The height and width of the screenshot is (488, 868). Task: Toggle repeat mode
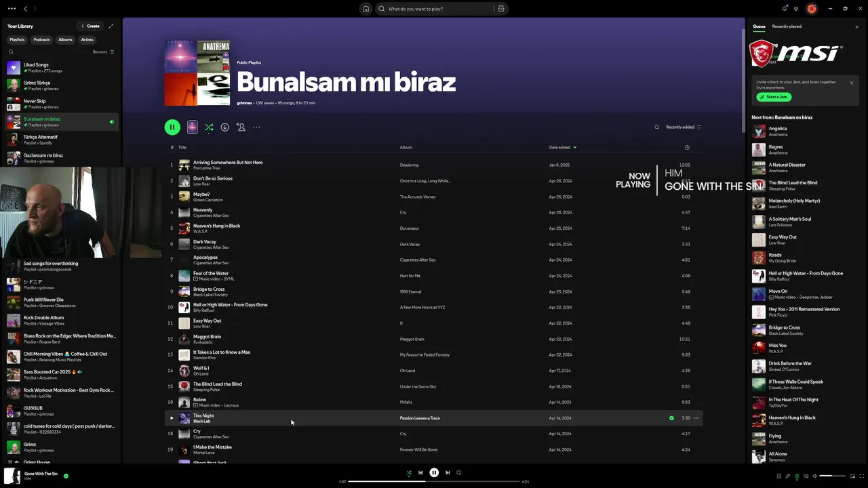tap(459, 472)
